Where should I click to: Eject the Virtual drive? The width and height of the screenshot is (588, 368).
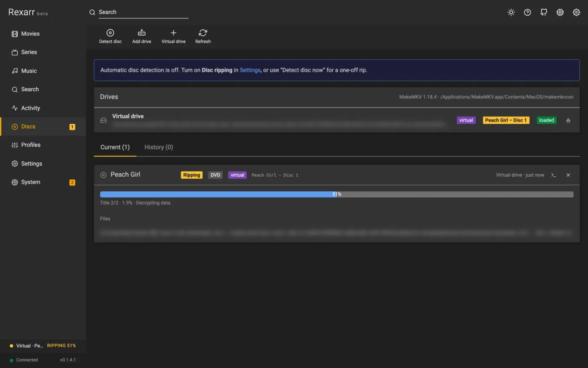[x=568, y=120]
